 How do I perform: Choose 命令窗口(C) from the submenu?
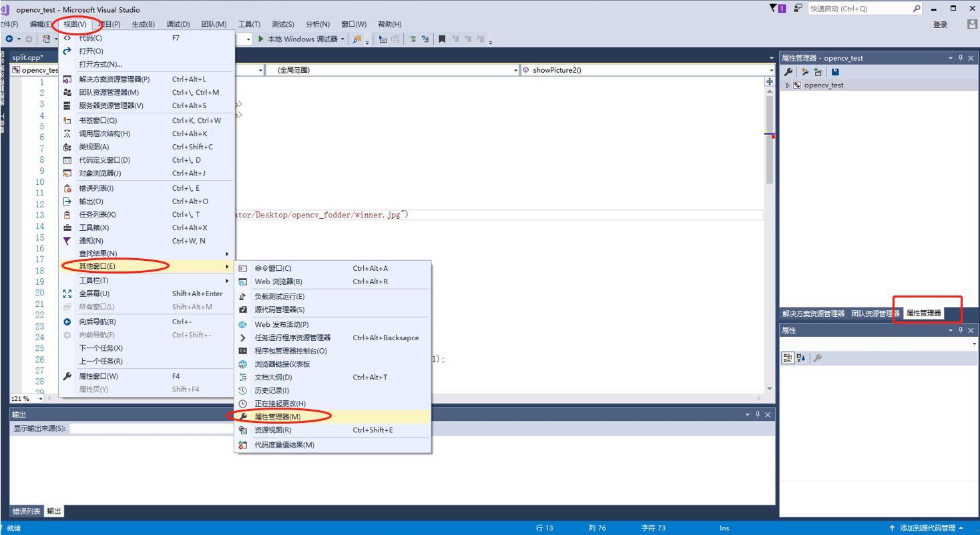tap(332, 268)
